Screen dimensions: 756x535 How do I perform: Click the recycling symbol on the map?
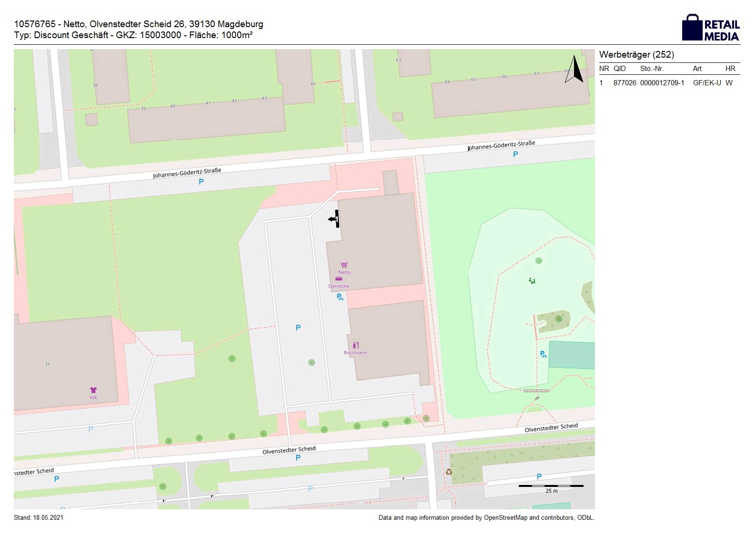click(x=449, y=472)
